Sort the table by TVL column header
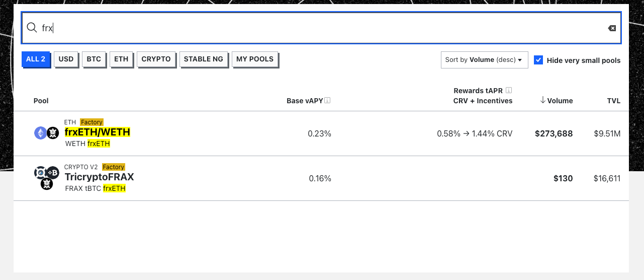This screenshot has height=280, width=644. (613, 101)
